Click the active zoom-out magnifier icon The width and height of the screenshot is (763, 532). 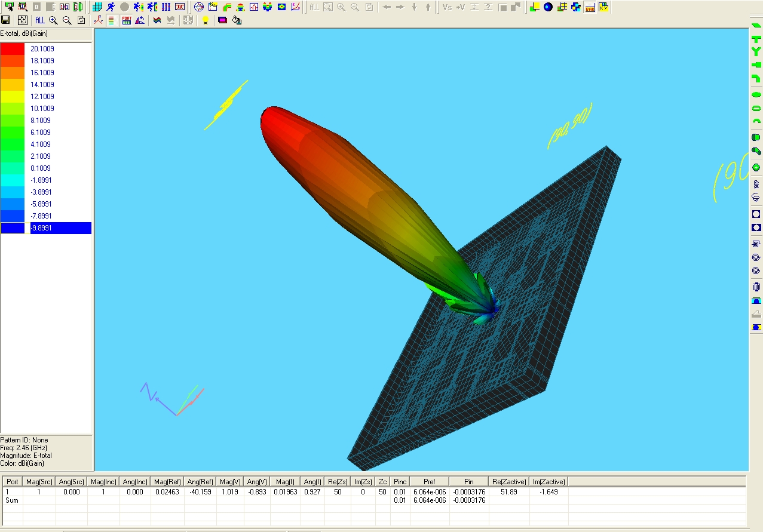67,20
